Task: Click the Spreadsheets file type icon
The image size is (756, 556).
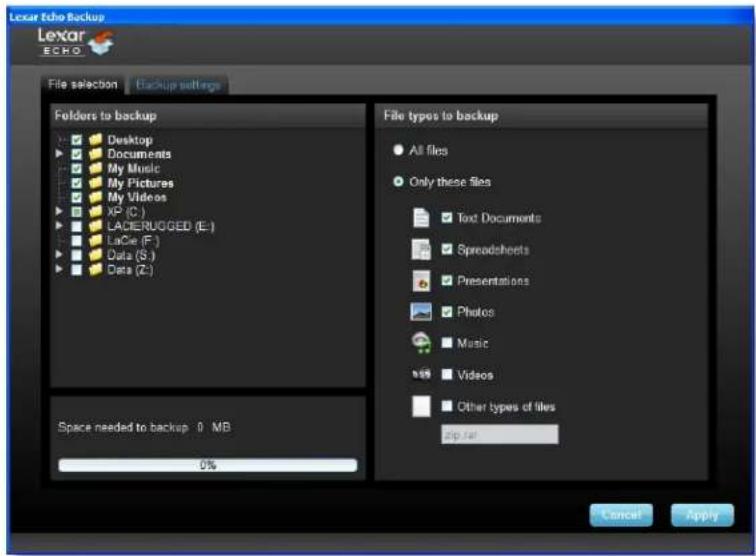Action: click(x=421, y=249)
